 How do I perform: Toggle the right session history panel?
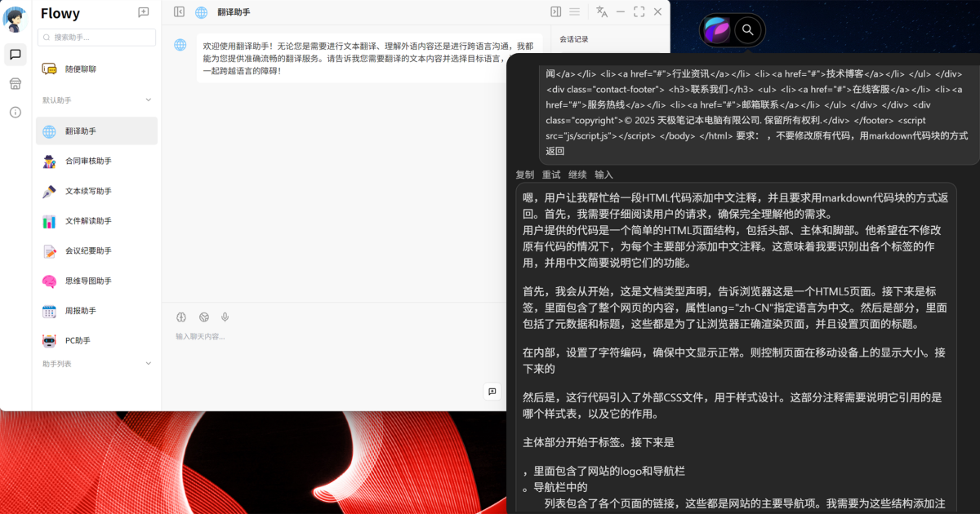555,11
